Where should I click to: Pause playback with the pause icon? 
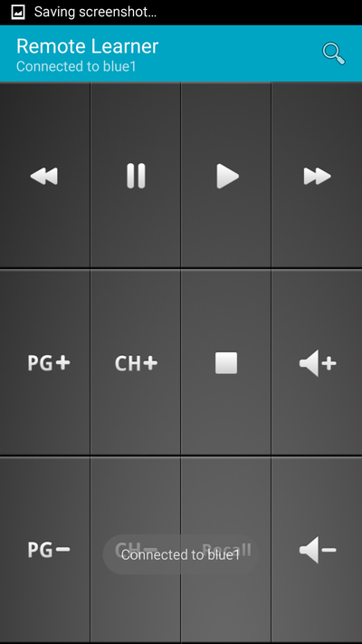136,176
